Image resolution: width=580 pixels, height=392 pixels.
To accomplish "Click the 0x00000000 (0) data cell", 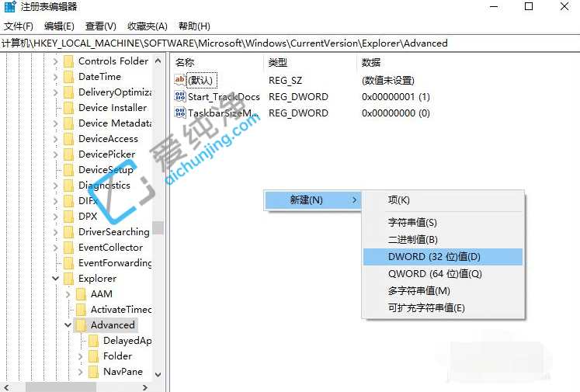I will 396,113.
